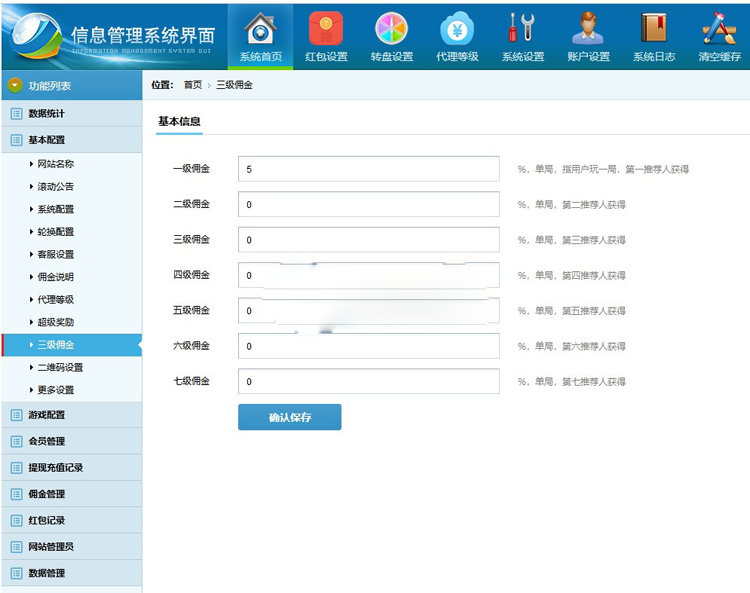Expand the 数据统计 sidebar section

pyautogui.click(x=46, y=114)
